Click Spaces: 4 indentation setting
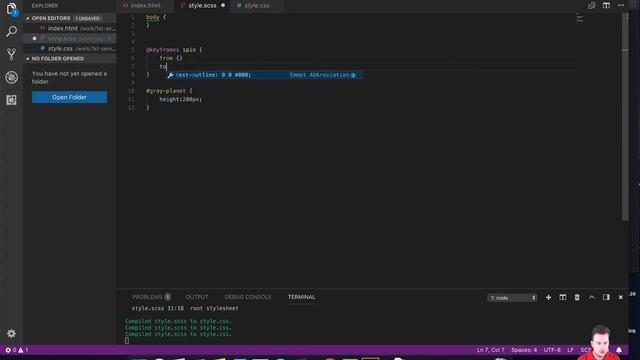This screenshot has width=640, height=360. (x=524, y=350)
